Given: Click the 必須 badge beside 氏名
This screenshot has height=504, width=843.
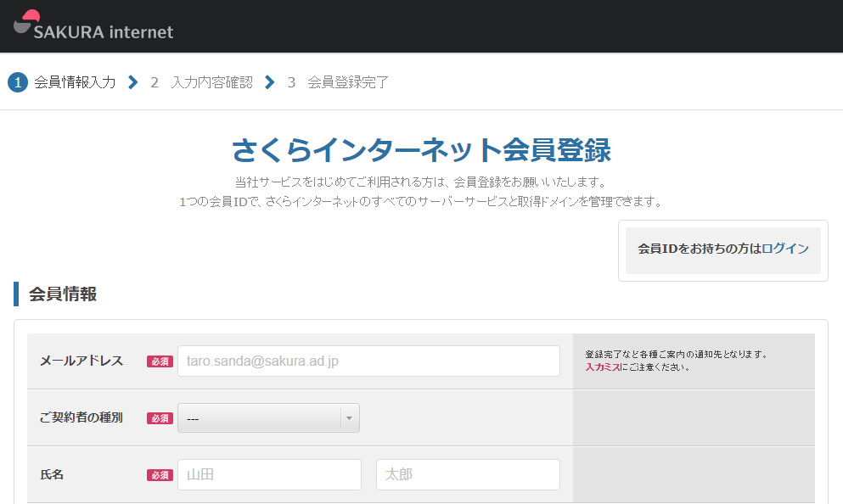Looking at the screenshot, I should pos(160,475).
